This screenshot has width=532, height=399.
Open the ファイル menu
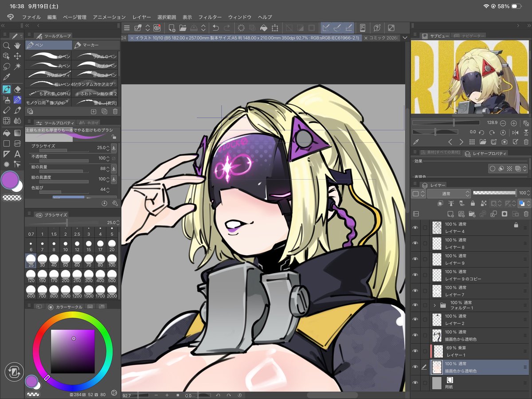pos(31,17)
